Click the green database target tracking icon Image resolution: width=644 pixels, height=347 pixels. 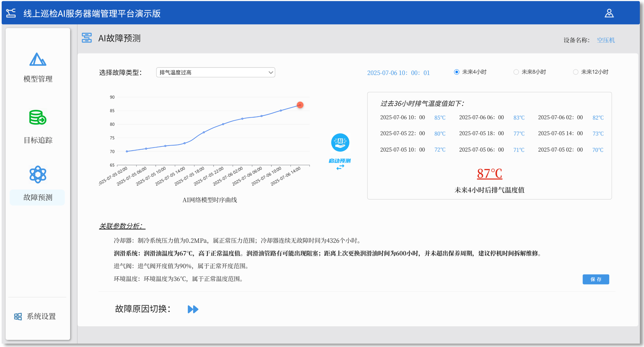[37, 118]
